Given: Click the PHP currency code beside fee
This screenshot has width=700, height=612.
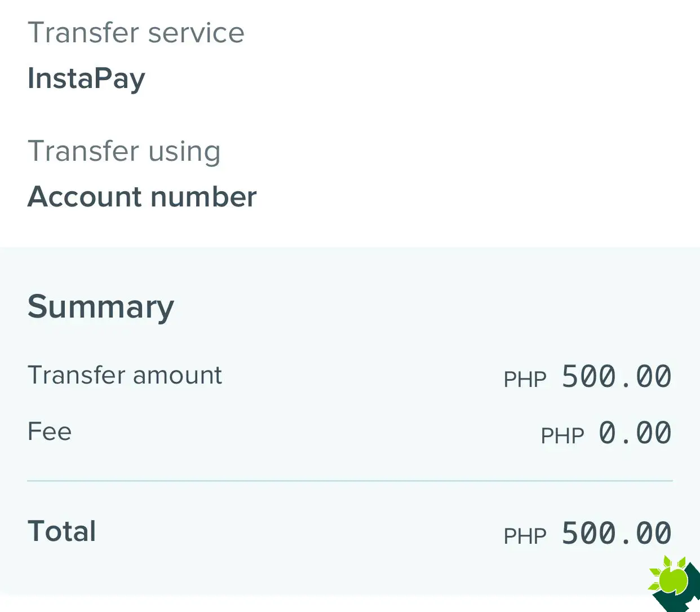Looking at the screenshot, I should 562,435.
